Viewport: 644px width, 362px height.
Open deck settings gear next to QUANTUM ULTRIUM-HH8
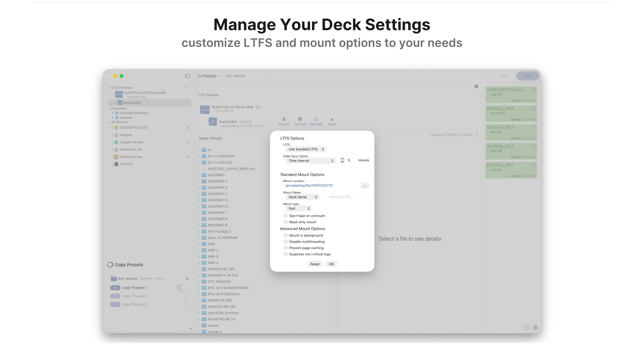pos(258,107)
